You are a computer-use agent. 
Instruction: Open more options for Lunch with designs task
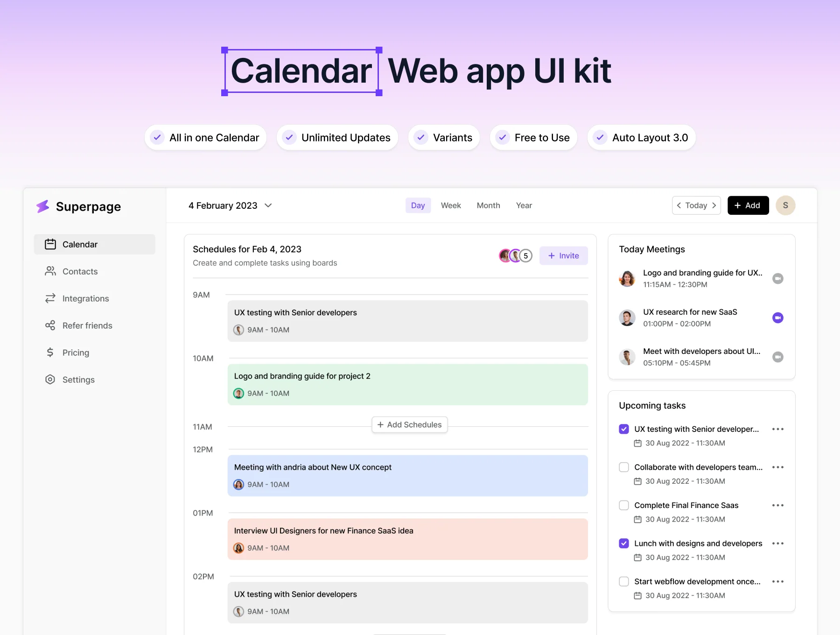coord(777,543)
